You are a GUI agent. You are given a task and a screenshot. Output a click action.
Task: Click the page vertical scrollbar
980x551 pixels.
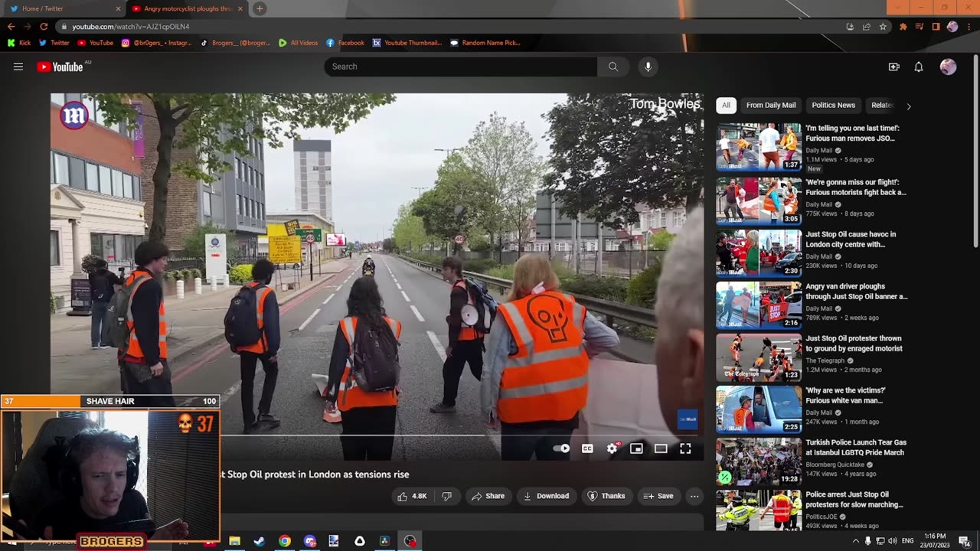pyautogui.click(x=975, y=150)
